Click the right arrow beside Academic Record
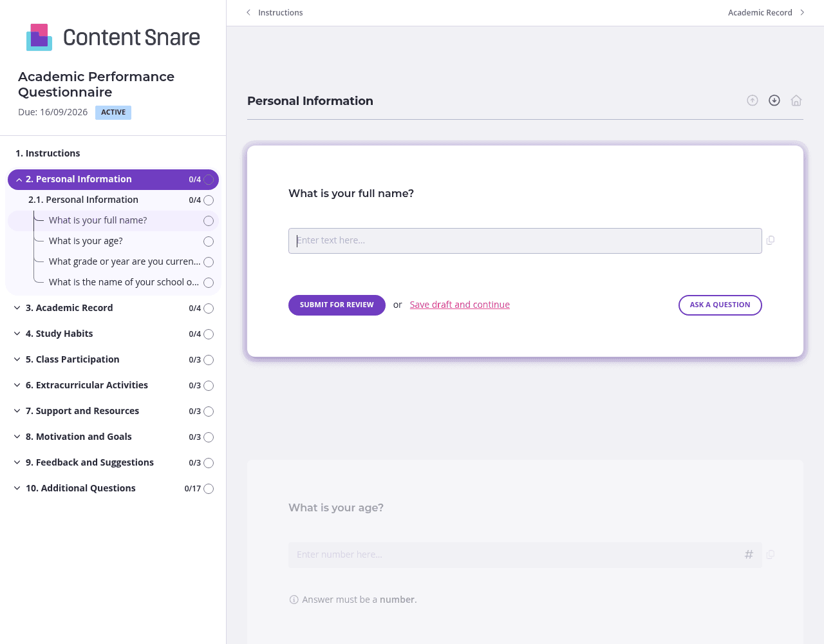 [802, 12]
